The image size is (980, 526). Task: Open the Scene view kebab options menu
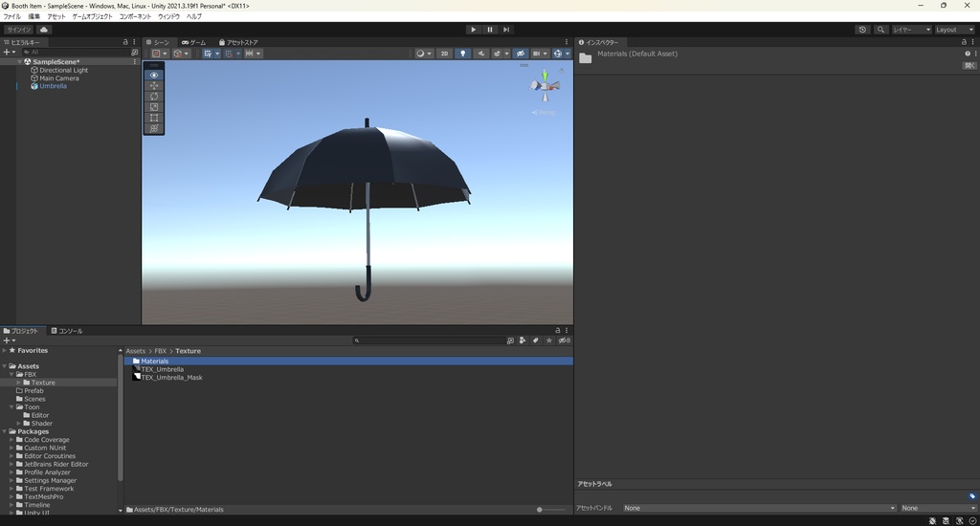pyautogui.click(x=567, y=42)
